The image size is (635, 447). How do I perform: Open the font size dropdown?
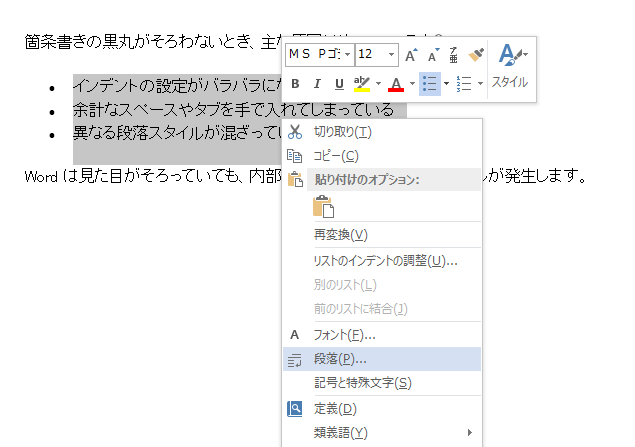[x=391, y=54]
